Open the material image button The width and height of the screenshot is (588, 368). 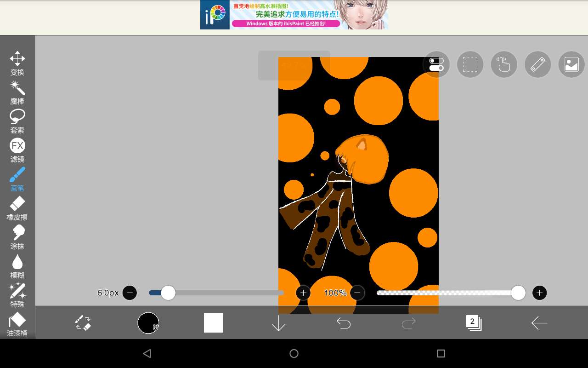[571, 64]
